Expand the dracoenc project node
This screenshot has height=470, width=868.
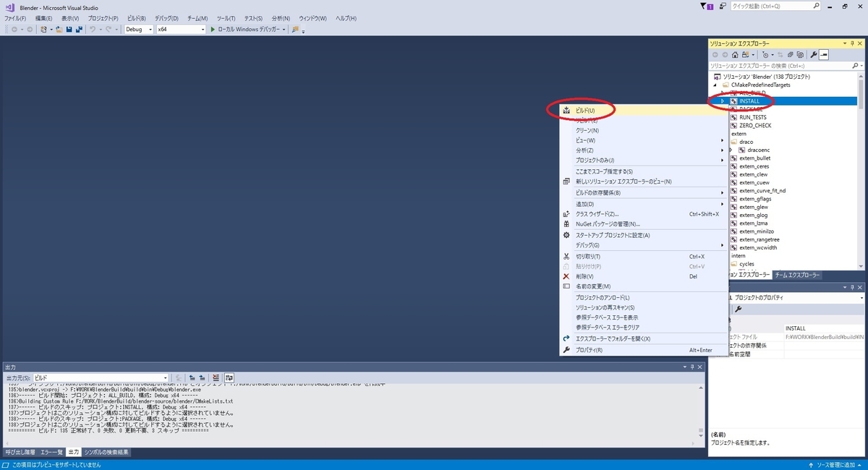click(x=731, y=150)
